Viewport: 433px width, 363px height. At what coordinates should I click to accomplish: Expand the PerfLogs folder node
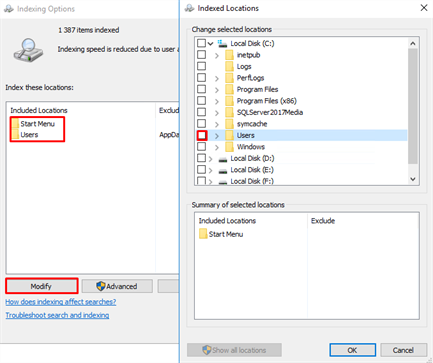(x=217, y=79)
